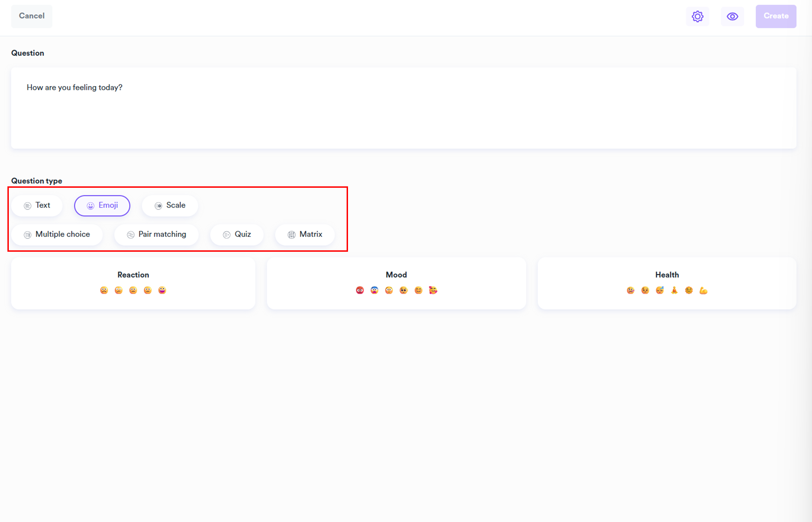Select the Emoji question type

(x=102, y=205)
